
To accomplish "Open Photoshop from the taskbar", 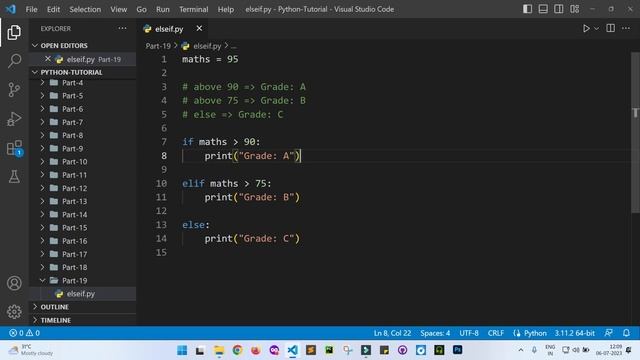I will pyautogui.click(x=458, y=350).
